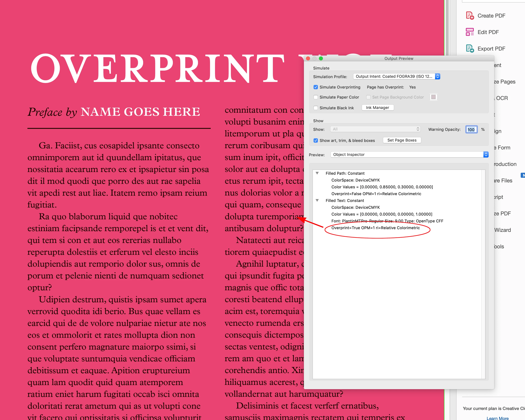Click the page background color swatch
The width and height of the screenshot is (525, 420).
(433, 97)
